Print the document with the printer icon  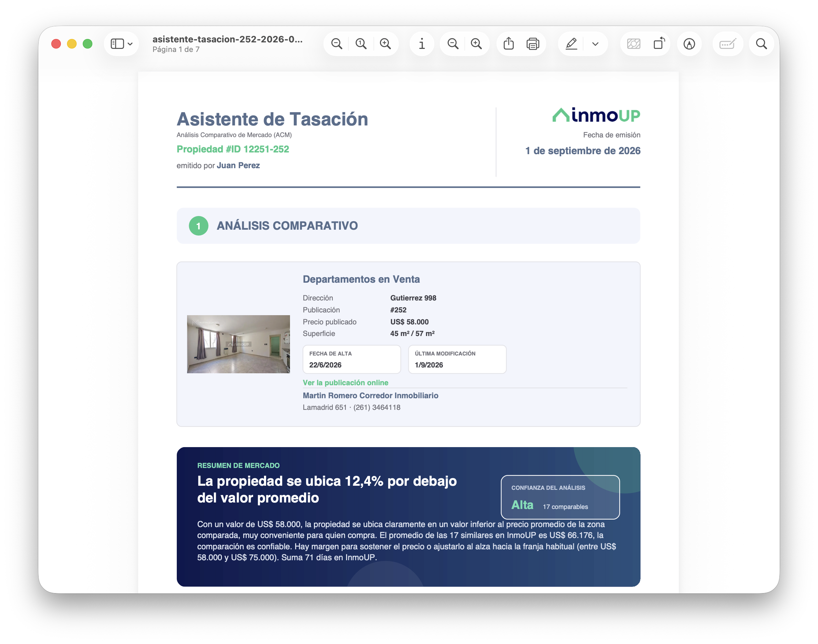click(x=532, y=44)
